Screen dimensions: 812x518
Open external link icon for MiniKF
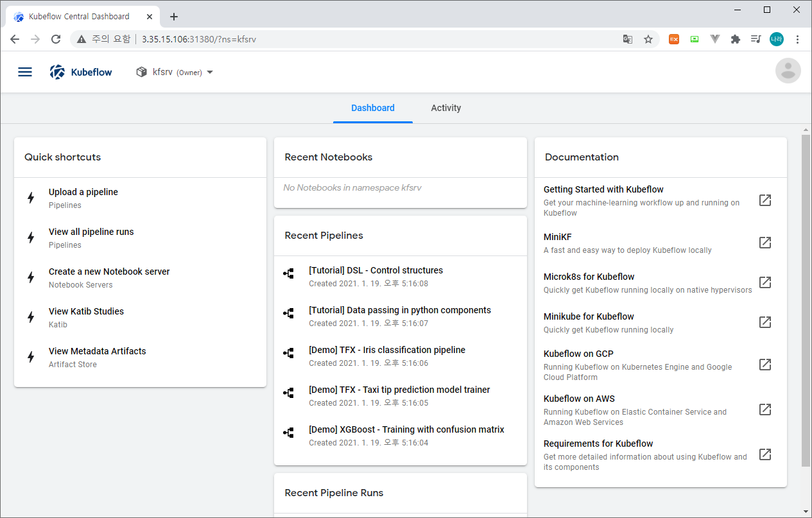pos(765,243)
